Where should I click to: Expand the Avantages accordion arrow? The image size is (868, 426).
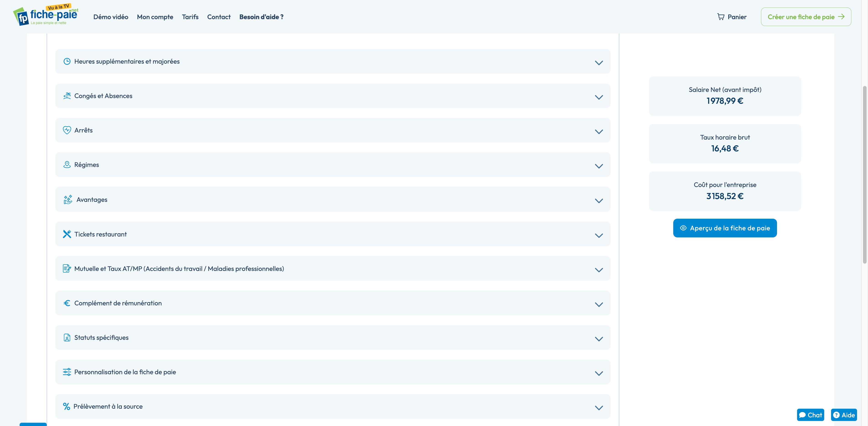click(x=598, y=200)
